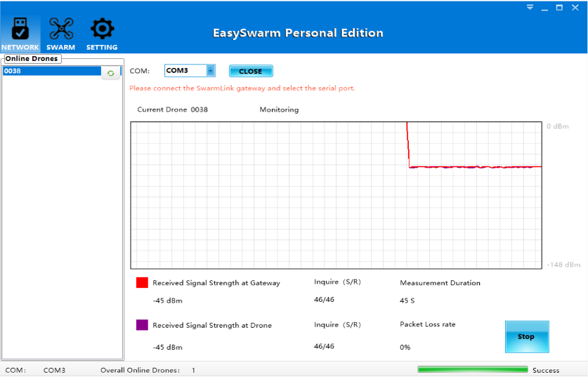Screen dimensions: 588x377
Task: Open the SETTING gear tab
Action: tap(102, 34)
